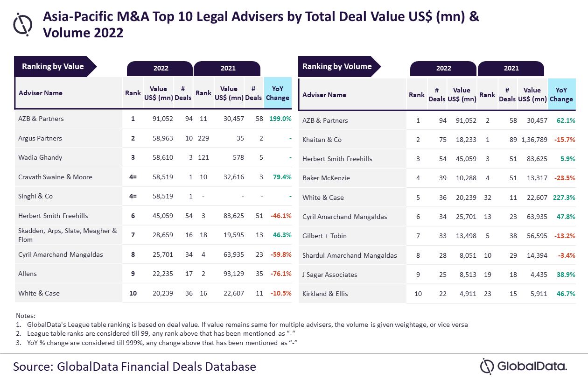
Task: Click the GlobalData logo in bottom-right corner
Action: click(x=524, y=366)
